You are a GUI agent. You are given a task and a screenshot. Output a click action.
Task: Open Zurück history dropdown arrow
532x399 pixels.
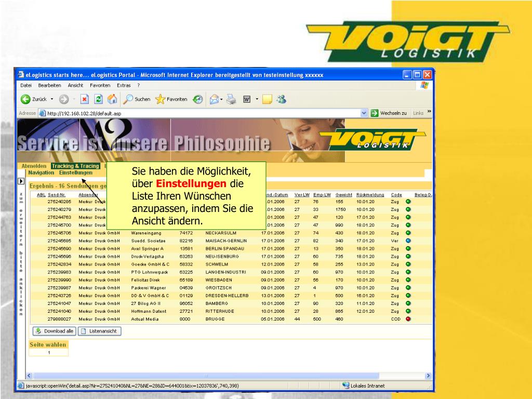[52, 99]
